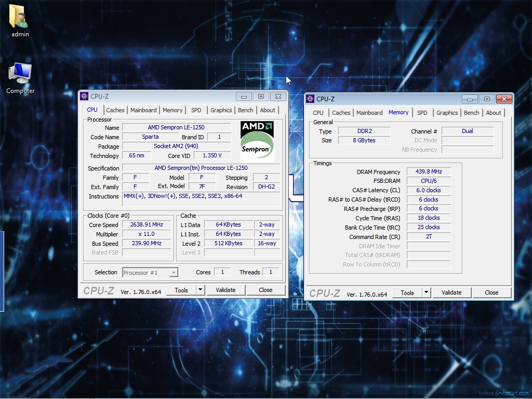532x399 pixels.
Task: Open the About tab in left CPU-Z window
Action: click(268, 110)
